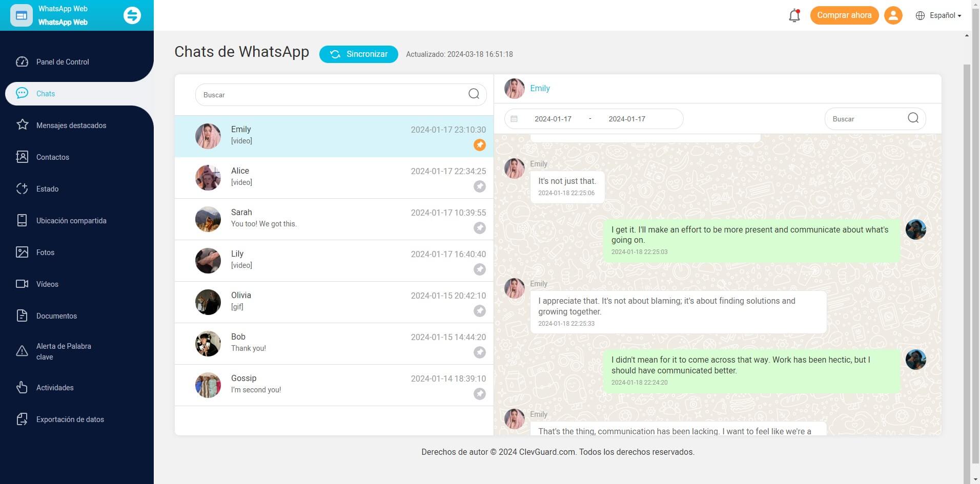Click Olivia's avatar thumbnail
This screenshot has height=484, width=980.
(x=208, y=302)
